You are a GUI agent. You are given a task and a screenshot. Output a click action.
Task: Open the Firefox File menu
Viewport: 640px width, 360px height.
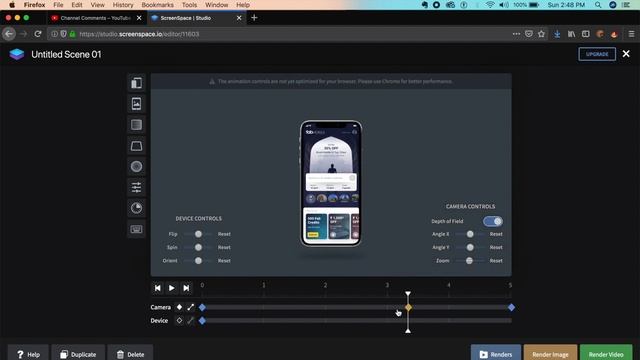[x=58, y=5]
